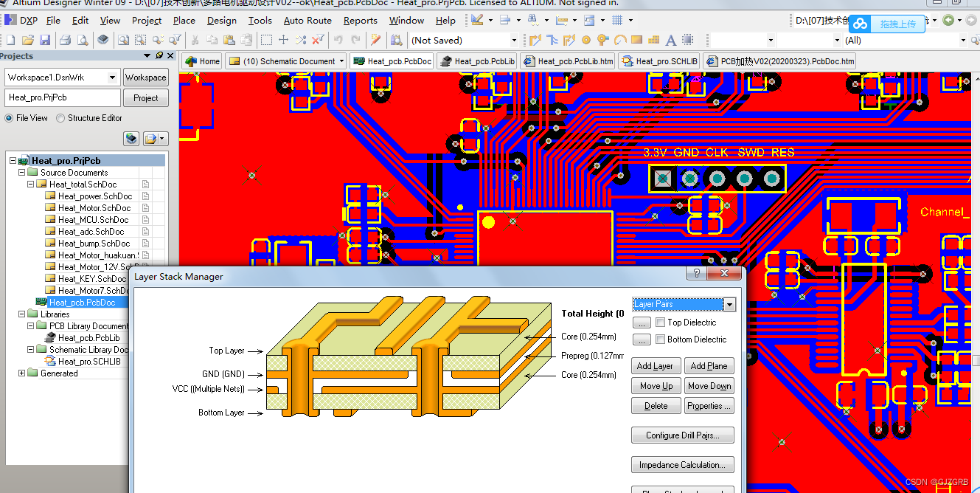980x493 pixels.
Task: Click the Paste icon in the toolbar
Action: (x=230, y=41)
